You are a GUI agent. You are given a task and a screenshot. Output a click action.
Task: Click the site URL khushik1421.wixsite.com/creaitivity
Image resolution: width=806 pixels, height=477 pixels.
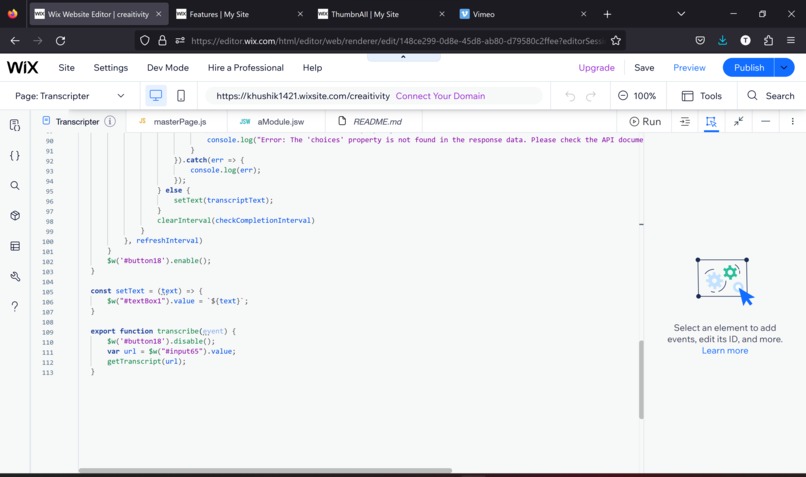(x=303, y=96)
